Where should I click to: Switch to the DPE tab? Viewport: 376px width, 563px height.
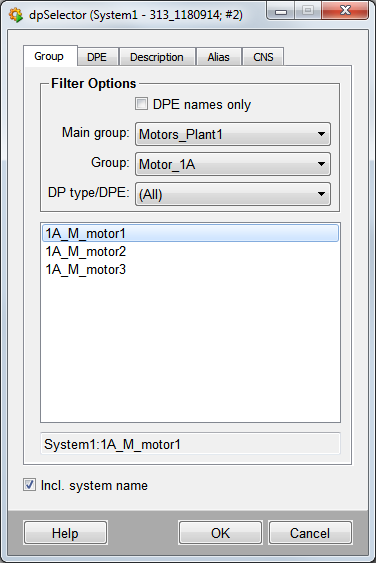tap(97, 57)
